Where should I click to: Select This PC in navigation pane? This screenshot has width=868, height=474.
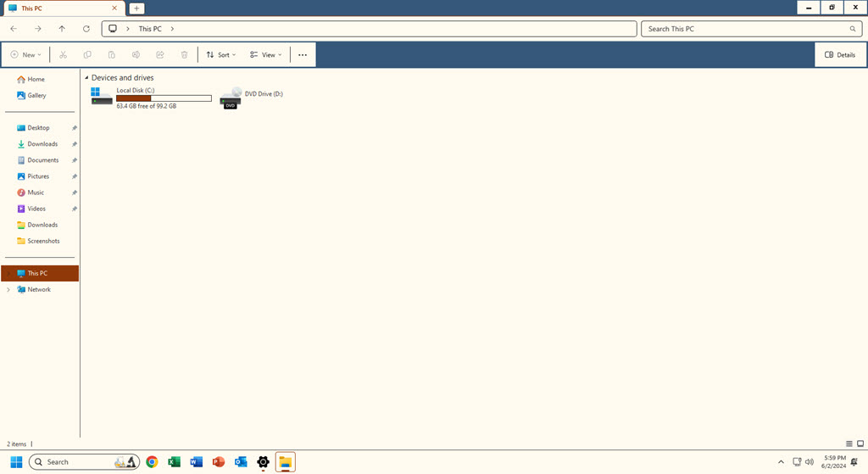coord(40,274)
